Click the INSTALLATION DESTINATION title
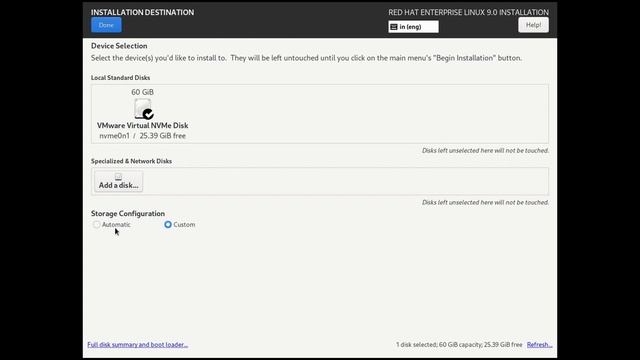Image resolution: width=640 pixels, height=360 pixels. 142,12
